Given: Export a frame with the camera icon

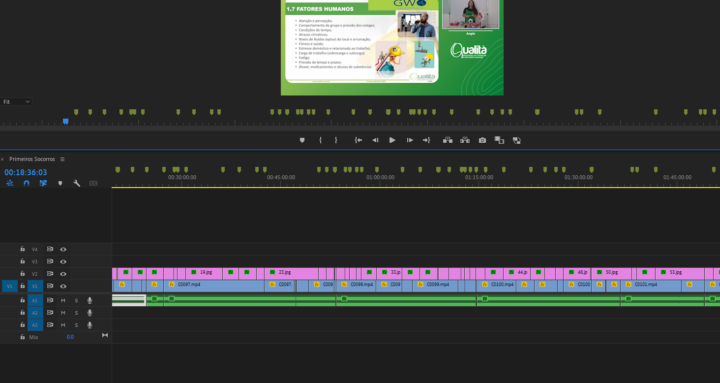Looking at the screenshot, I should coord(482,141).
